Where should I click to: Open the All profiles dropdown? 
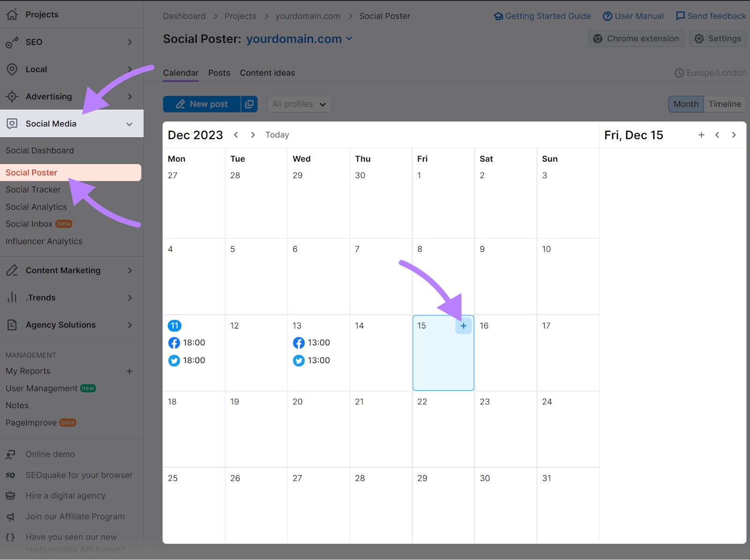pos(299,104)
